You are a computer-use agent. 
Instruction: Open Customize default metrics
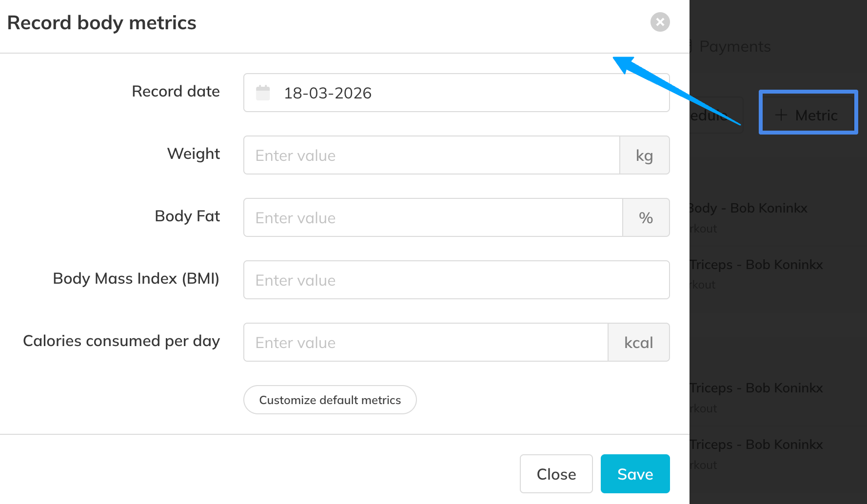[x=330, y=400]
